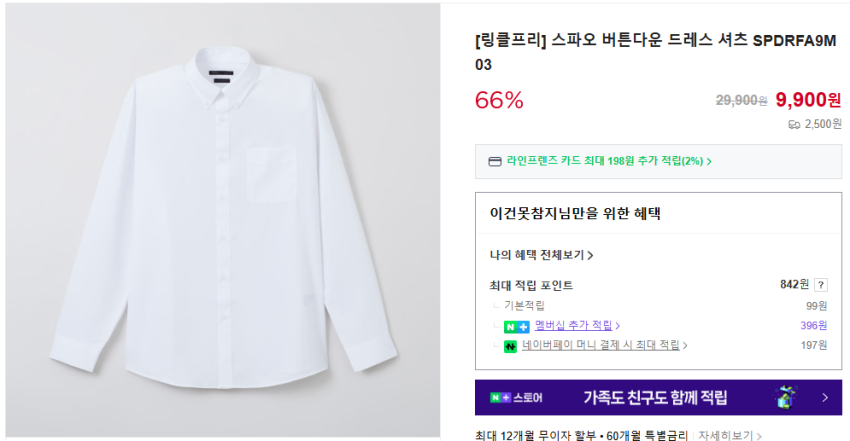Open the 라인프렌즈 카드 추가 적립 offer
Image resolution: width=850 pixels, height=441 pixels.
[x=607, y=161]
